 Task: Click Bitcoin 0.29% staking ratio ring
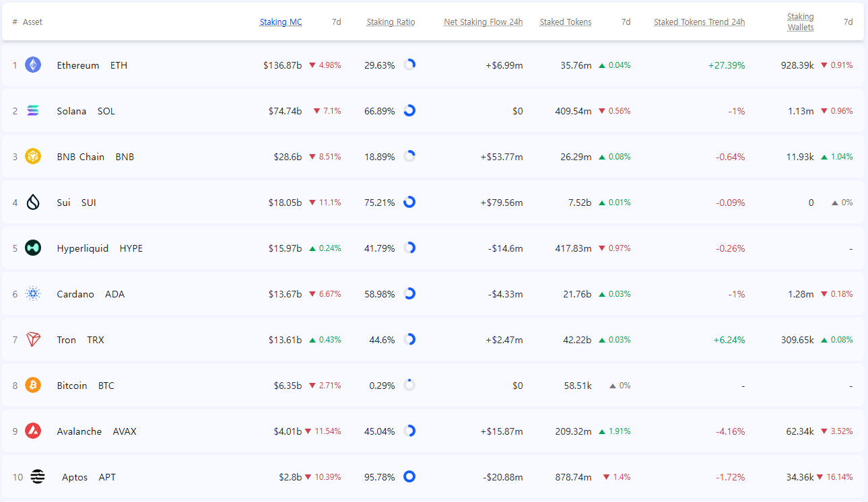409,386
